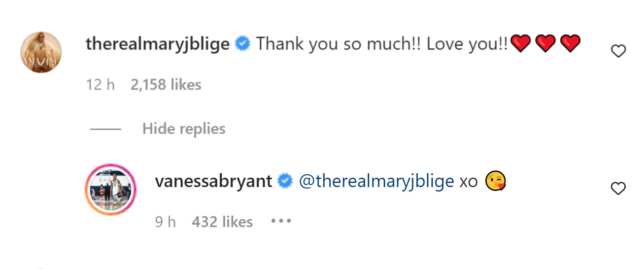Click the first red heart emoji
Screen dimensions: 644x269
click(520, 44)
